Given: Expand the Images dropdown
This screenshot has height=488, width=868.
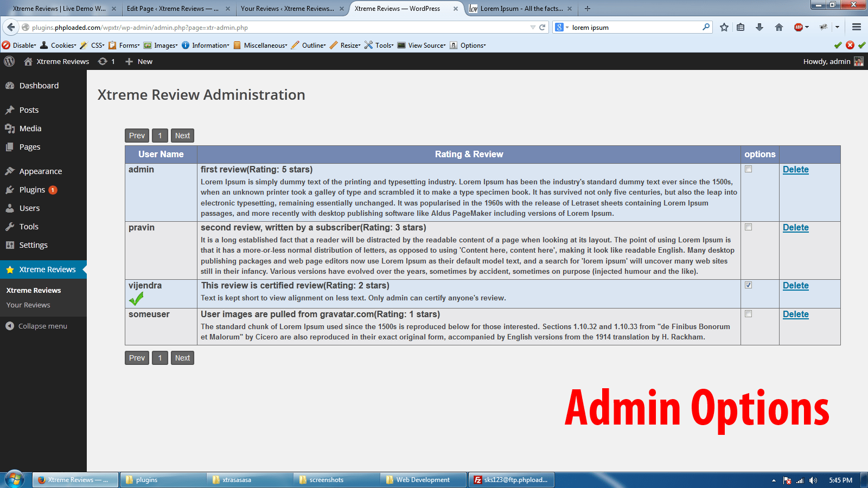Looking at the screenshot, I should coord(161,45).
